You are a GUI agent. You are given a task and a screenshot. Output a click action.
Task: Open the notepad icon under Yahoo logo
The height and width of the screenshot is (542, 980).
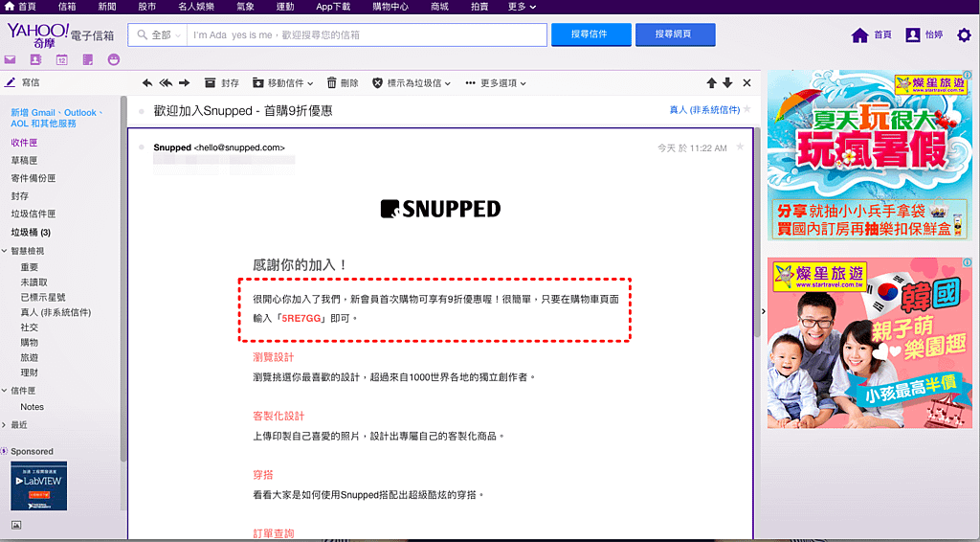click(87, 60)
